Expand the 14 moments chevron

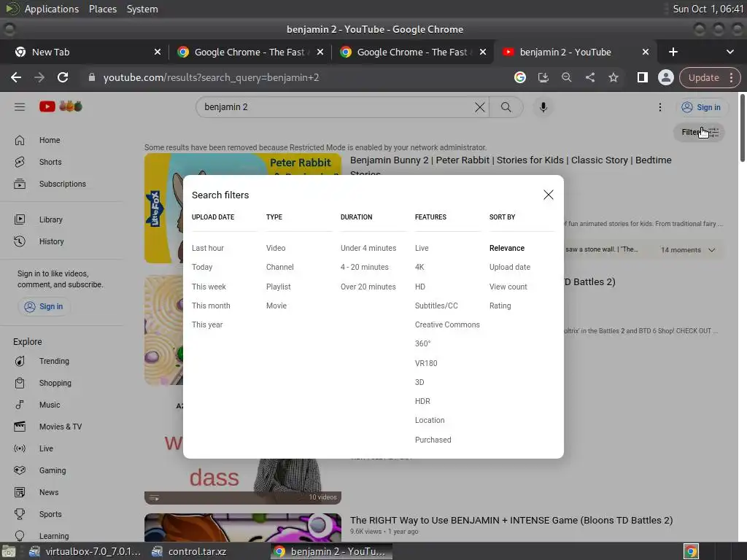712,250
